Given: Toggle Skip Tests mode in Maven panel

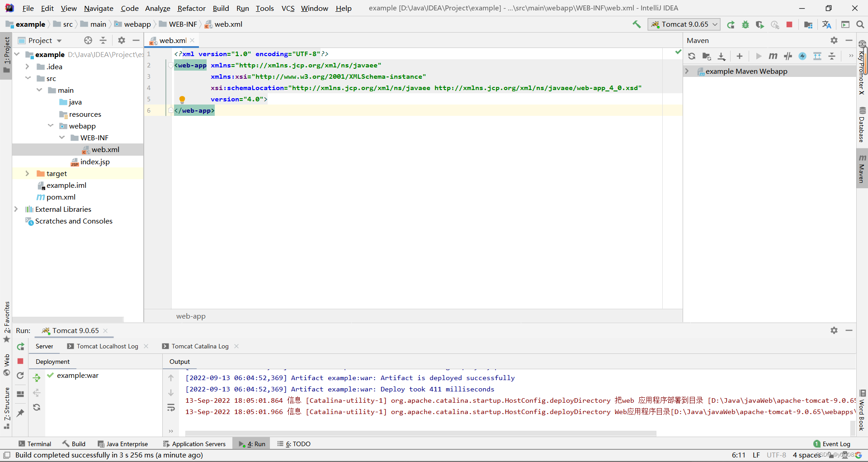Looking at the screenshot, I should (x=802, y=56).
